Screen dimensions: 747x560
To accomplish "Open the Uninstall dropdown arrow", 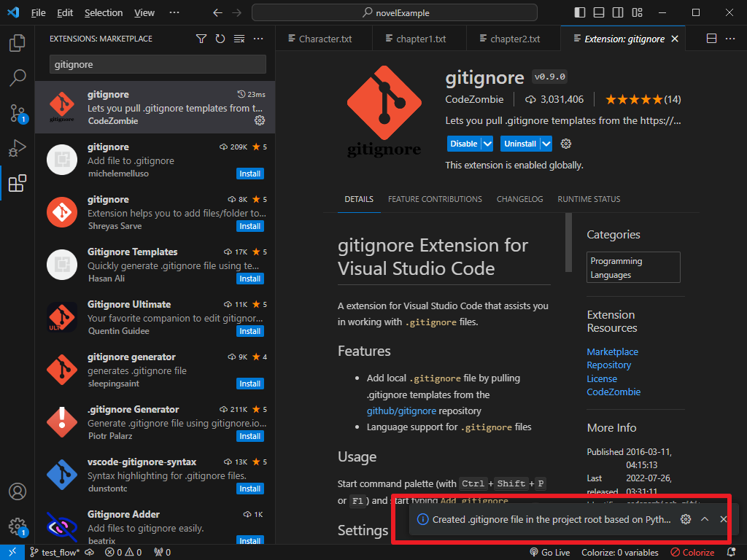I will click(x=546, y=144).
